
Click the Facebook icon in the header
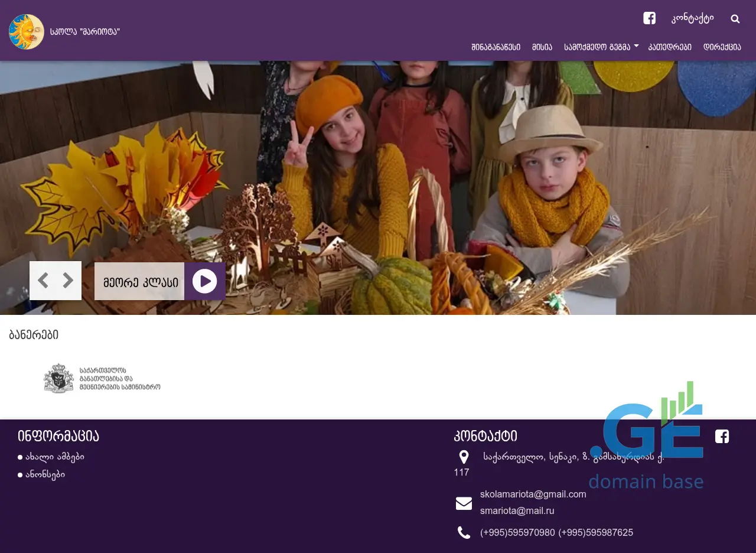[x=649, y=18]
